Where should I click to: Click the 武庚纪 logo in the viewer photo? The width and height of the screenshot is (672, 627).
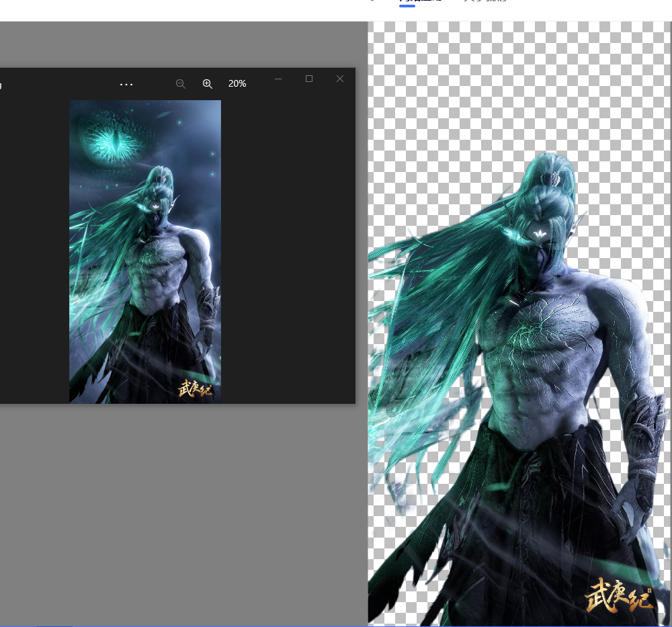[196, 388]
